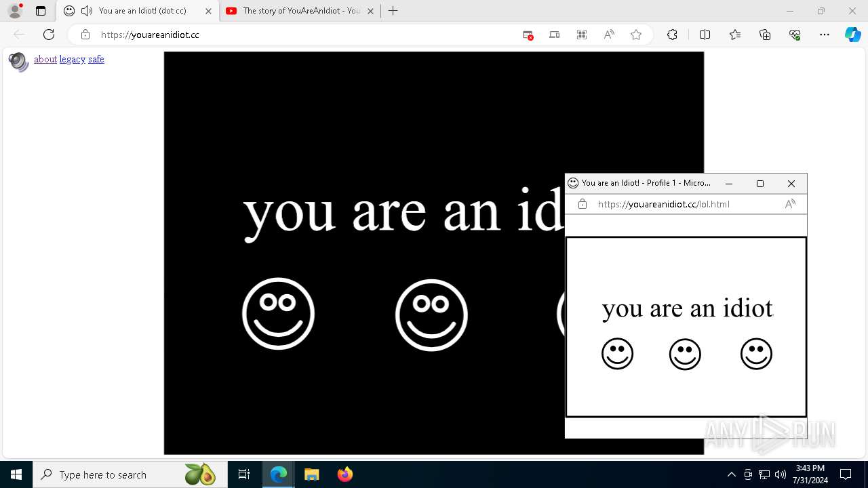Click the first smiley on black page
This screenshot has height=488, width=868.
[x=278, y=313]
